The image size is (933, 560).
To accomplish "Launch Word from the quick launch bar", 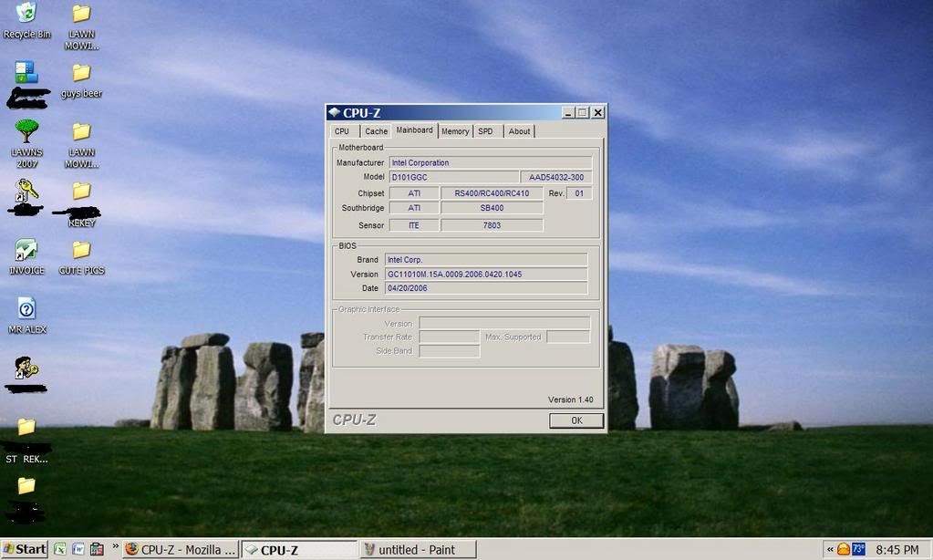I will tap(78, 549).
